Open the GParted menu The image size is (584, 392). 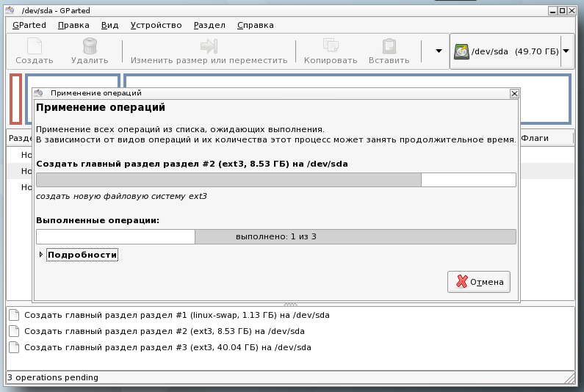pos(29,25)
